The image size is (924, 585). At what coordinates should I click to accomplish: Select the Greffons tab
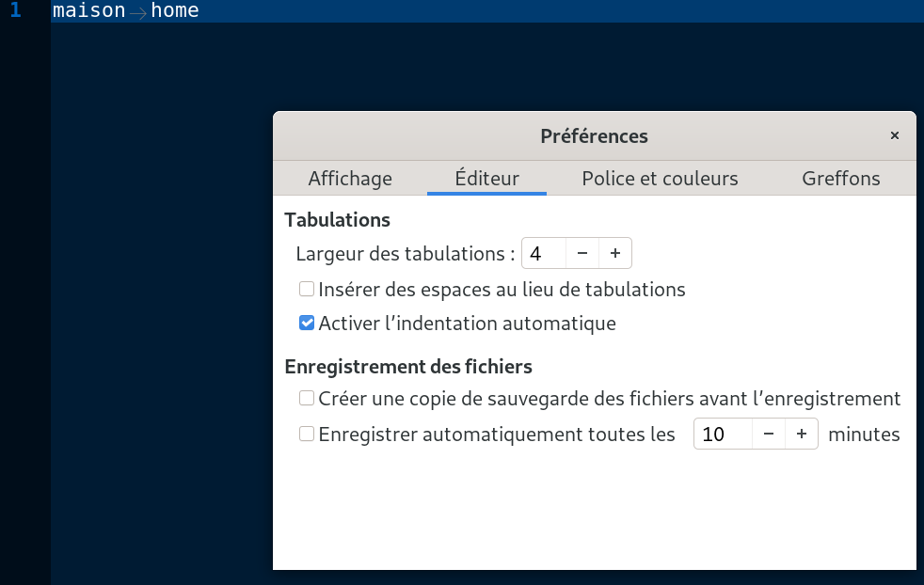pyautogui.click(x=840, y=178)
